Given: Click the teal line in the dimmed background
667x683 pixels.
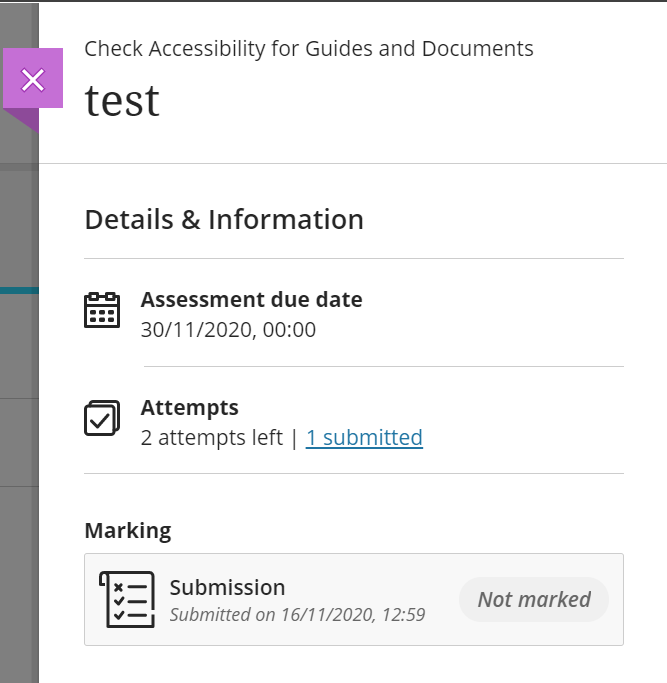Looking at the screenshot, I should point(18,290).
